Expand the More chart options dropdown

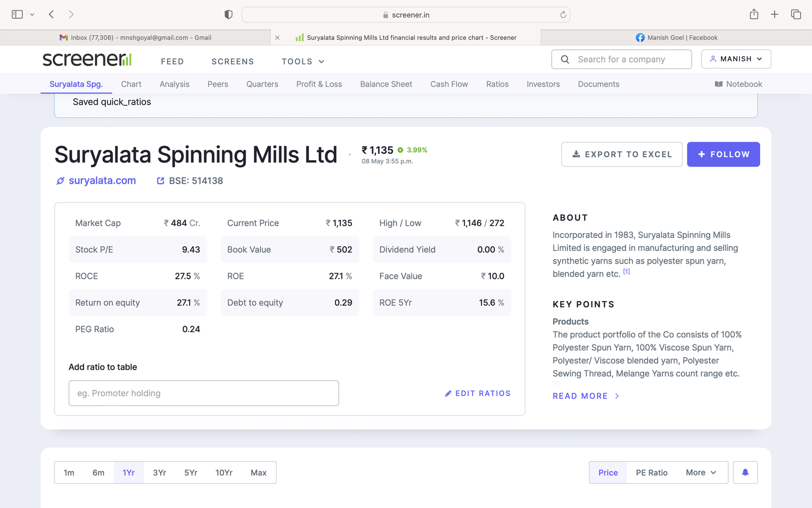(x=701, y=472)
